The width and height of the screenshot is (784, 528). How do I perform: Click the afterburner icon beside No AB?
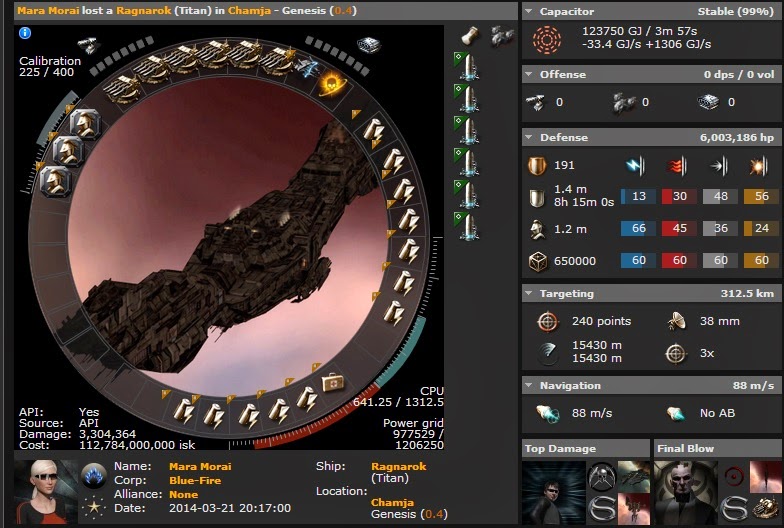[676, 414]
